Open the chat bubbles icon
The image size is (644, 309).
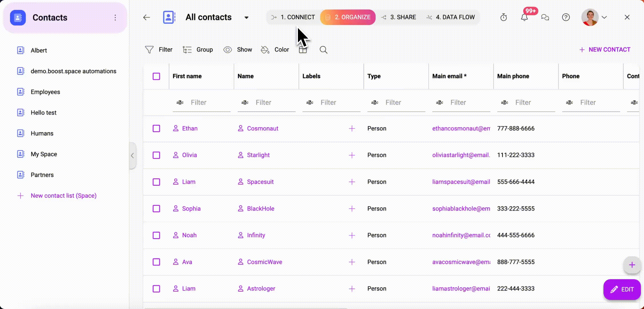tap(545, 17)
